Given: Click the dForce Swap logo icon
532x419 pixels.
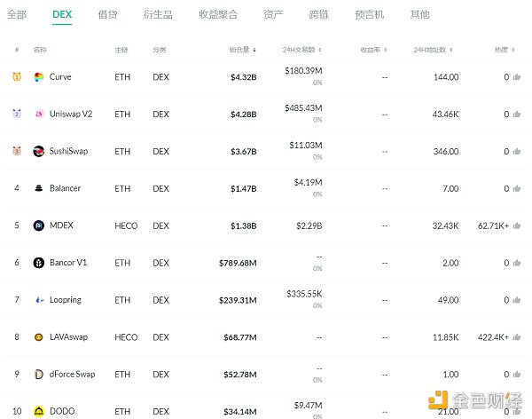Looking at the screenshot, I should tap(39, 374).
